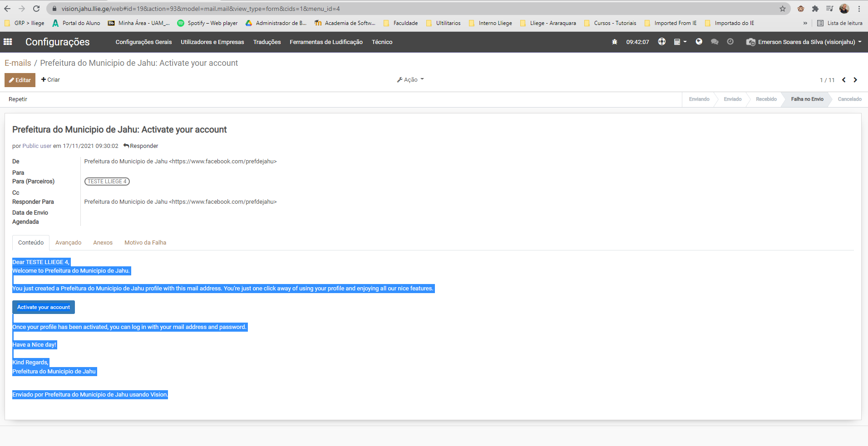Click the TESTE LLIEGE 4 partner tag
The image size is (868, 446).
(x=107, y=181)
